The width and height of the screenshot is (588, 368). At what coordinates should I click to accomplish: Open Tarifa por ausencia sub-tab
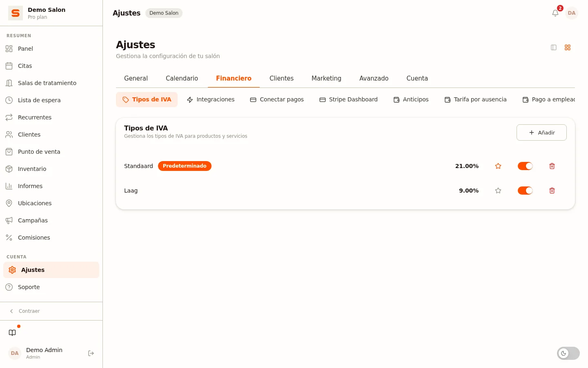pos(475,99)
